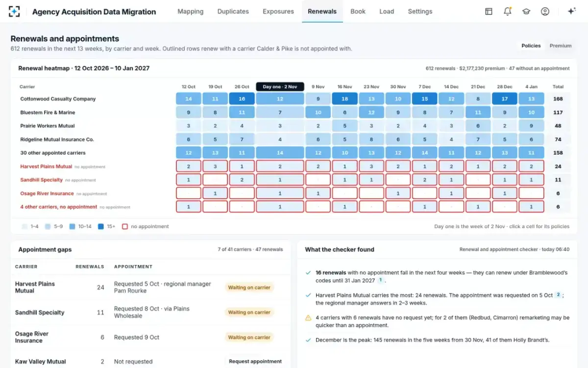Open '30 other appointed carriers' Day one cell

coord(280,153)
